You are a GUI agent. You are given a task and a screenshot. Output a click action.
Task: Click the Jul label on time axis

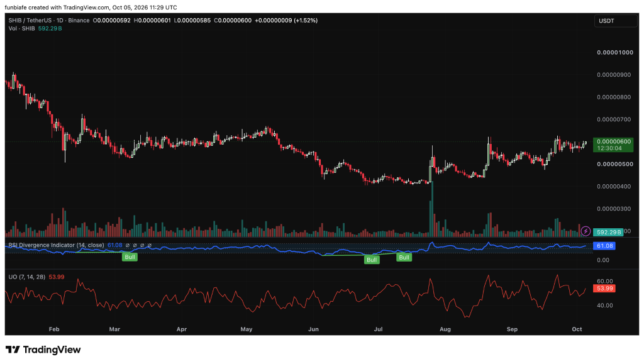click(x=378, y=329)
